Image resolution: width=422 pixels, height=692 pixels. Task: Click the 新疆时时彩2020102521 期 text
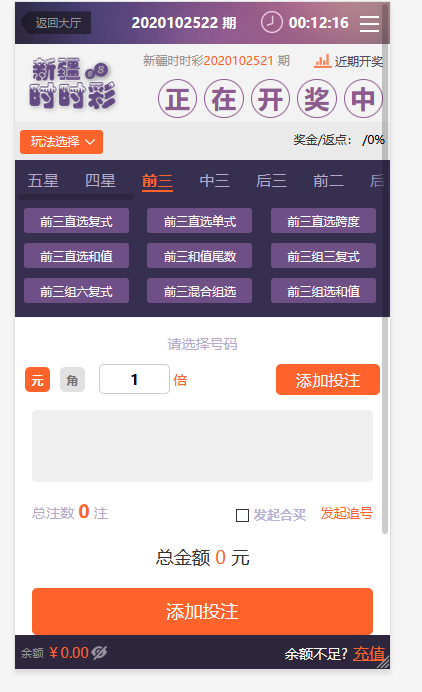click(x=216, y=60)
